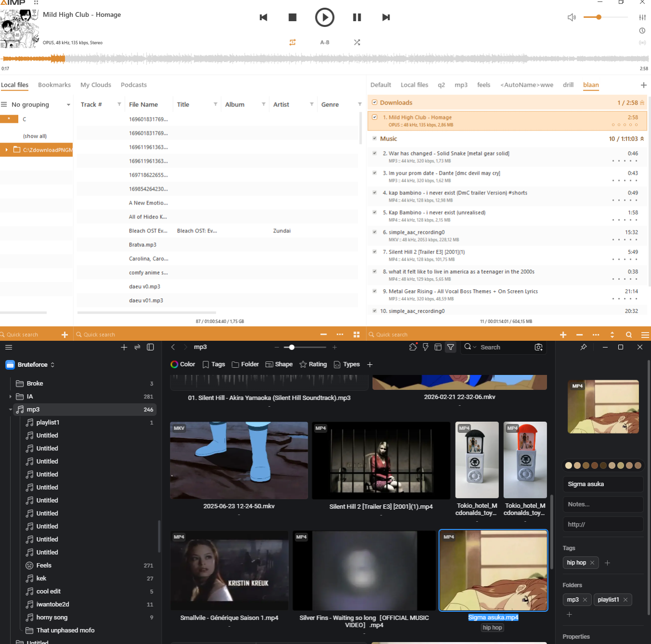Create a new folder with Eagle's plus icon
Viewport: 651px width, 644px height.
point(124,347)
